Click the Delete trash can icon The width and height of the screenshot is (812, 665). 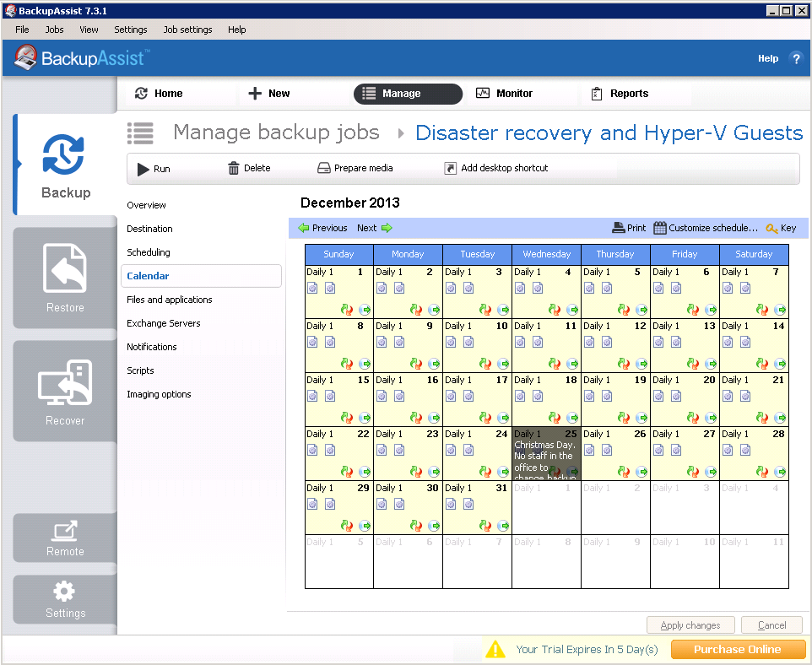[234, 168]
